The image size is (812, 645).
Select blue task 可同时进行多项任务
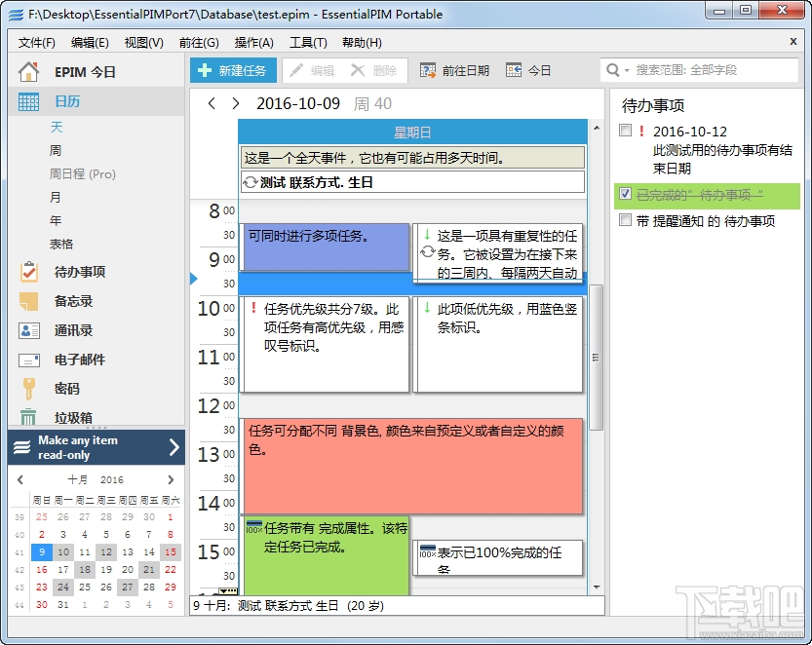pyautogui.click(x=327, y=247)
